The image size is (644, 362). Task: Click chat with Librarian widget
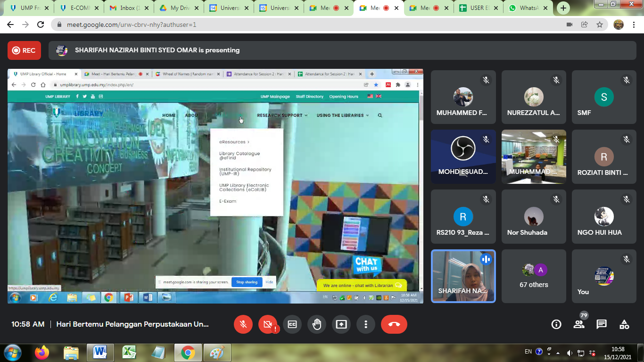(362, 286)
